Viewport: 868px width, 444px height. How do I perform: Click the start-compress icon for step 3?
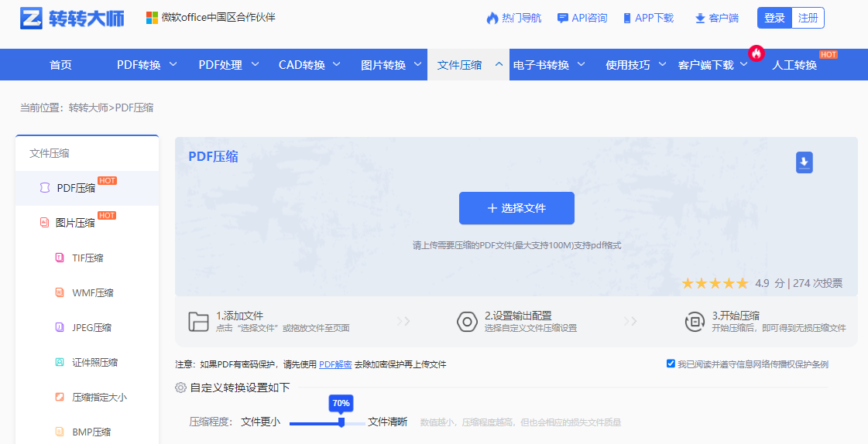click(695, 321)
